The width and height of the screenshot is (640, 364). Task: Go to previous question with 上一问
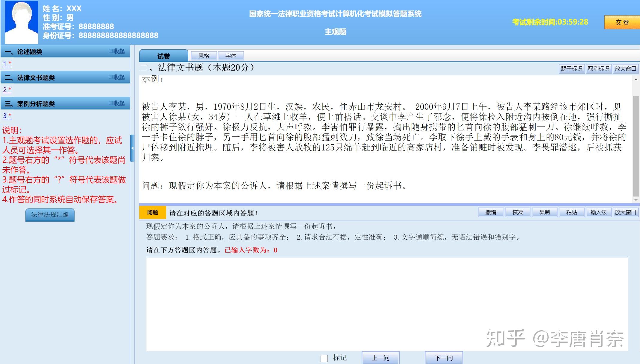[x=380, y=358]
